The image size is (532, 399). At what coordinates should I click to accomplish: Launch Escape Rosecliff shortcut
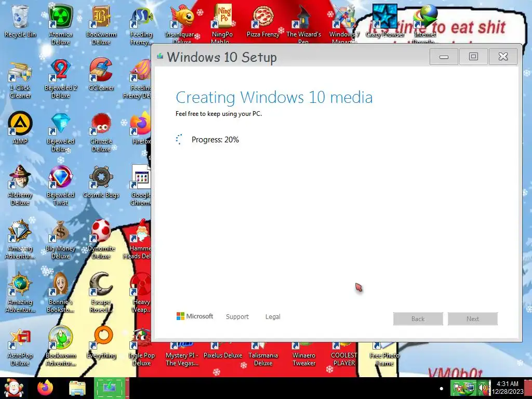pos(101,292)
